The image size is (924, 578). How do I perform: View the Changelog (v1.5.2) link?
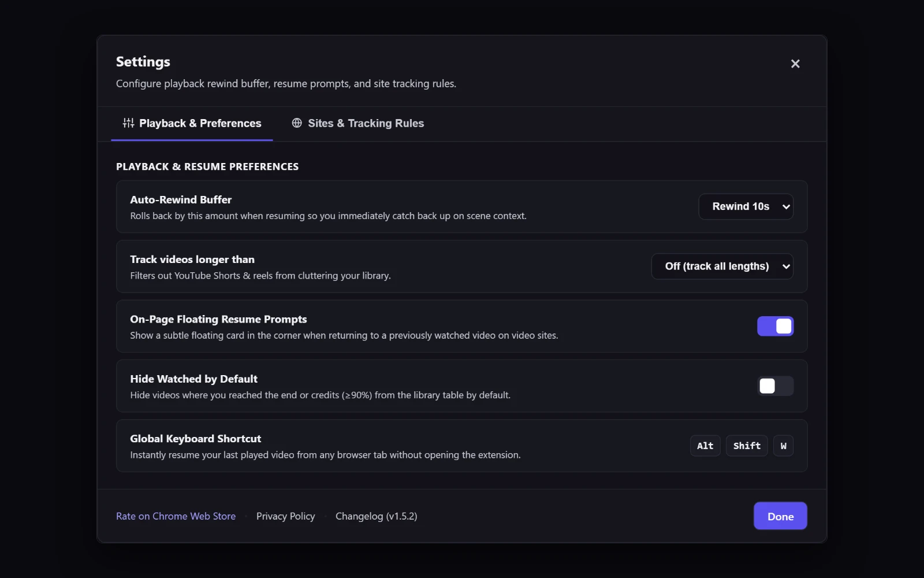(x=376, y=516)
